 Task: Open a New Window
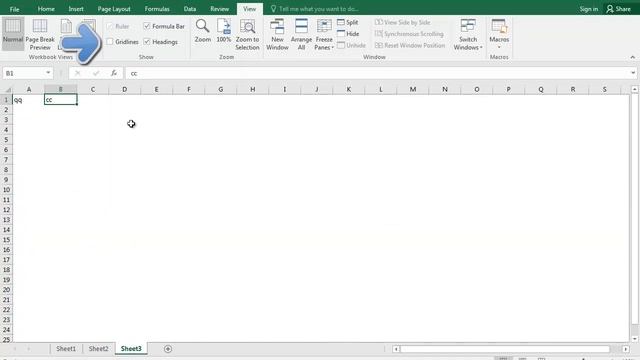pos(277,35)
